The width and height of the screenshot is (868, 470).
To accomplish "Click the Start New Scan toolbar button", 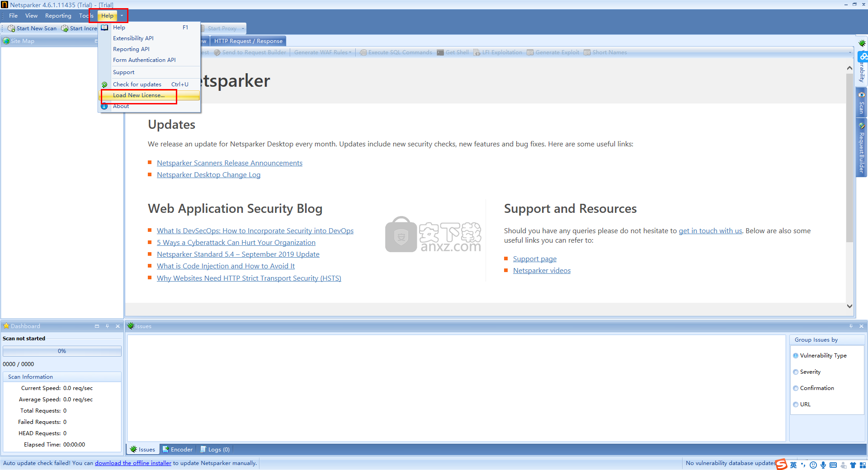I will pyautogui.click(x=33, y=28).
